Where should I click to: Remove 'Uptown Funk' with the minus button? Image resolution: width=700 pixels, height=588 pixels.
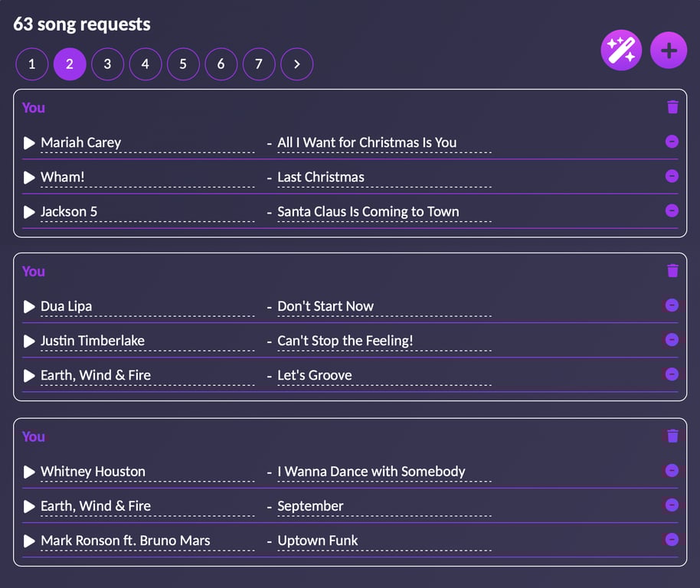point(671,540)
